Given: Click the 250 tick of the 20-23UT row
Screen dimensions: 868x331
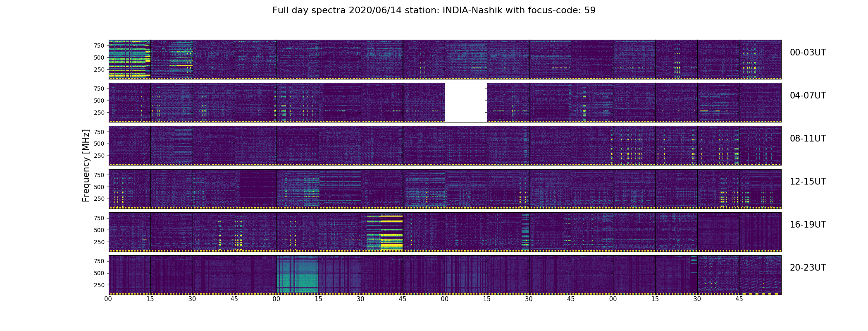Looking at the screenshot, I should (x=99, y=285).
